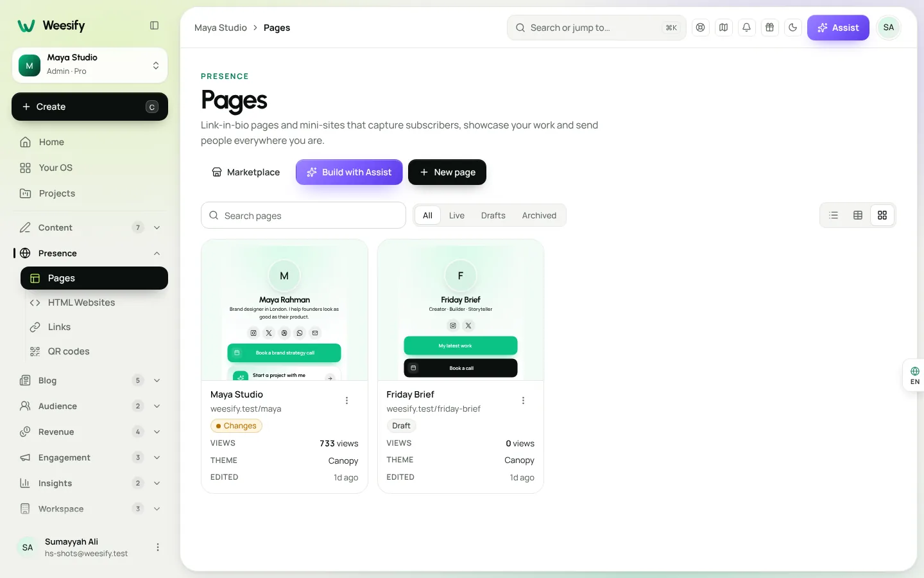The width and height of the screenshot is (924, 578).
Task: Open account options next to Sumayyah Ali
Action: coord(158,547)
